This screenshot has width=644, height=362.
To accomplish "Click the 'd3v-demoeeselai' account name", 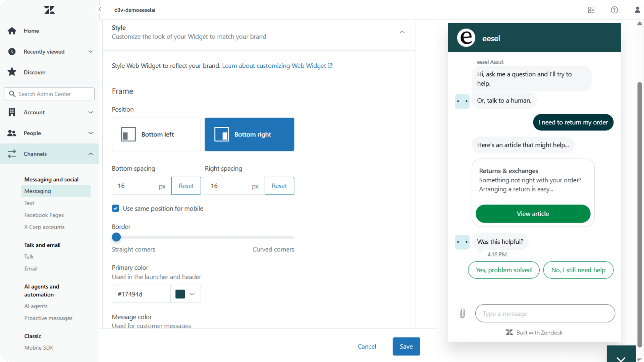I will pos(135,10).
